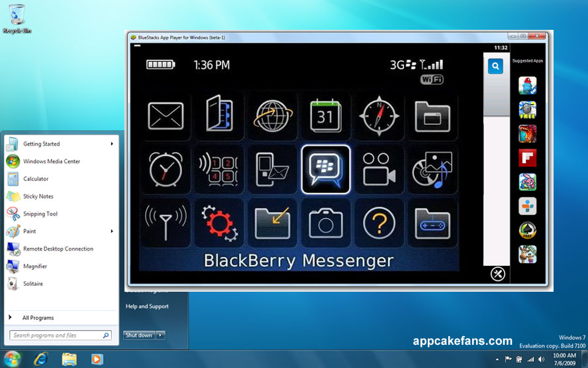Screen dimensions: 588x368
Task: Open the compass navigation icon
Action: (x=379, y=116)
